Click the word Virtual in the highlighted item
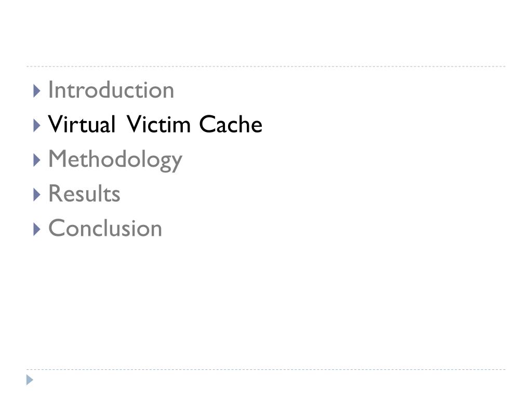The width and height of the screenshot is (532, 399). click(x=81, y=125)
